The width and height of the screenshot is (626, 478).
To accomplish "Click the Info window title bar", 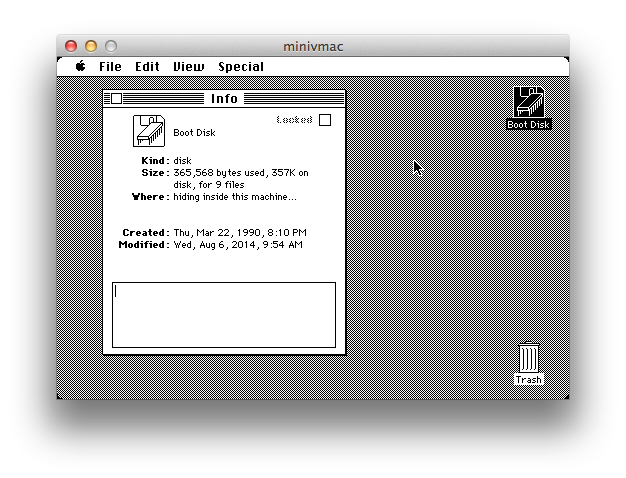I will [224, 98].
